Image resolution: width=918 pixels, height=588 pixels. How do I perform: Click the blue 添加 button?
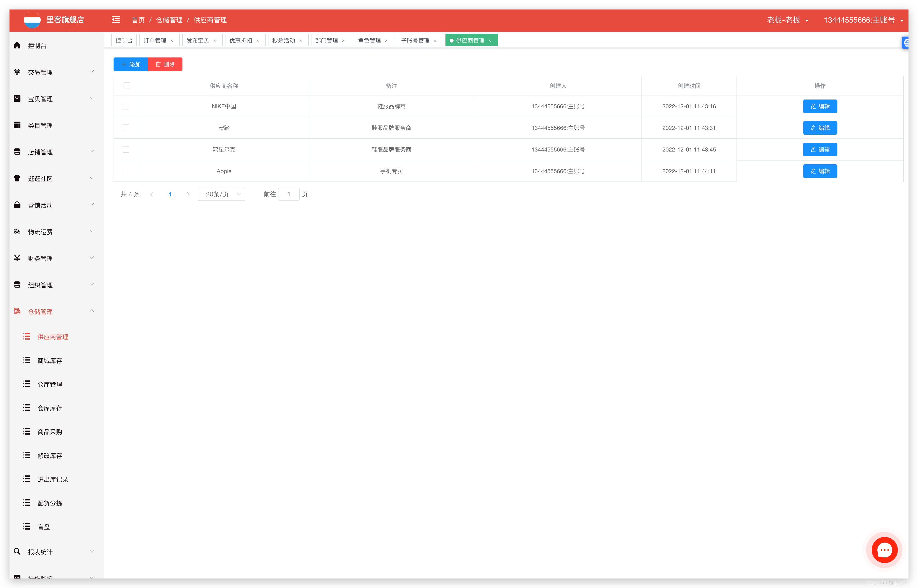131,64
